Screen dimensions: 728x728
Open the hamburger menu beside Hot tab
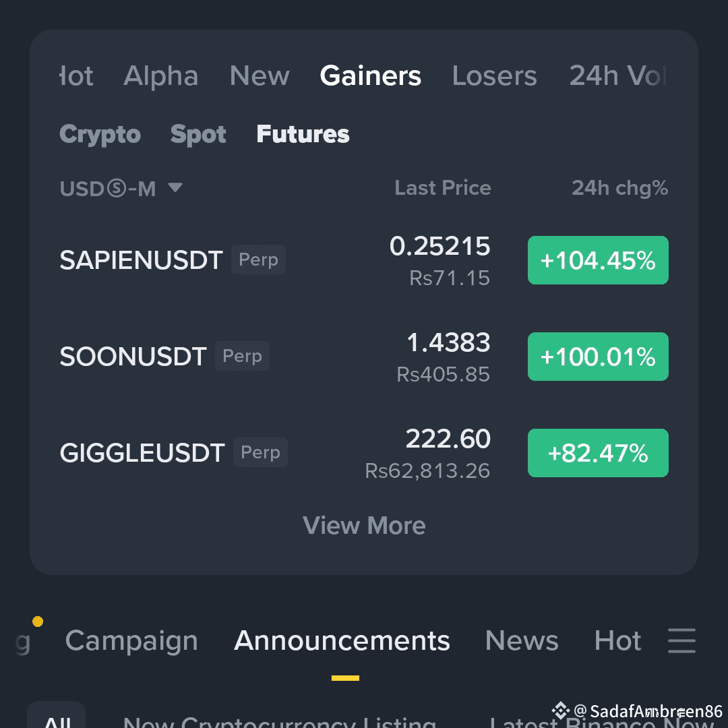(681, 640)
